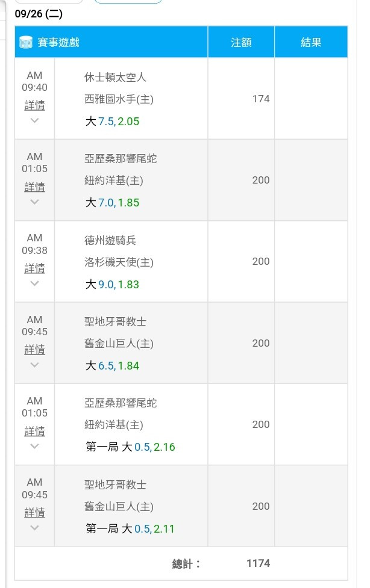Click the 注額 column header
The height and width of the screenshot is (588, 370).
241,42
